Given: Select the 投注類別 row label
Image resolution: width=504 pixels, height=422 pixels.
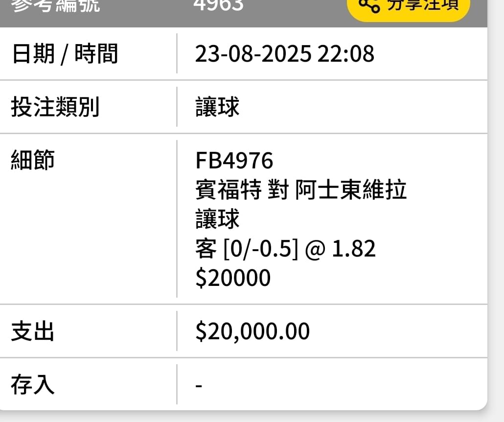Looking at the screenshot, I should (x=55, y=107).
